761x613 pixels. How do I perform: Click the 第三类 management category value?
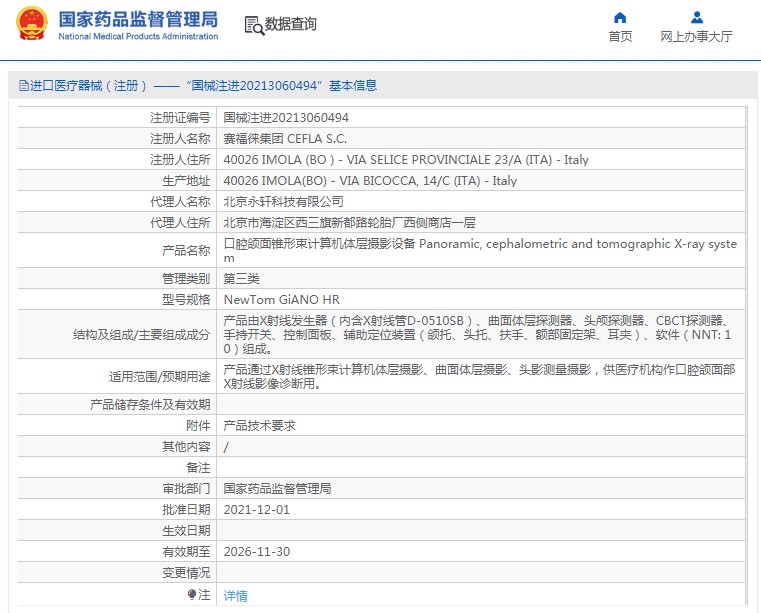coord(241,278)
